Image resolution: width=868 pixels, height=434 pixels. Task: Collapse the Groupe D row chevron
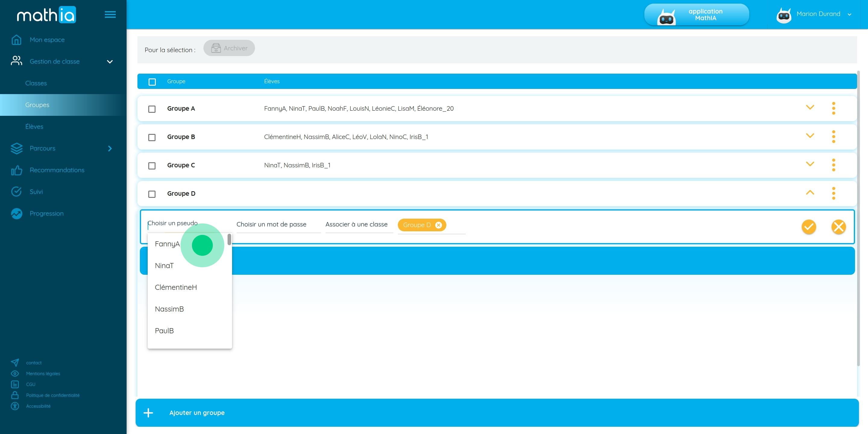click(x=810, y=192)
